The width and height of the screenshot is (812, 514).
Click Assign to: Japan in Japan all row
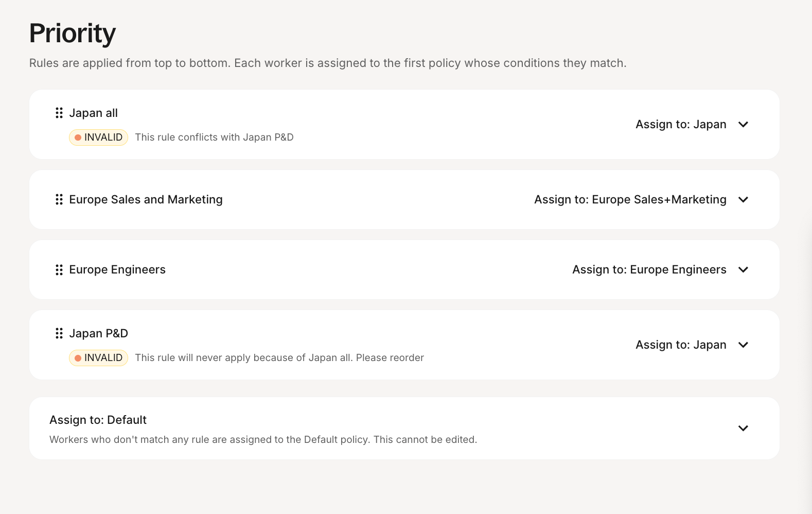tap(681, 125)
